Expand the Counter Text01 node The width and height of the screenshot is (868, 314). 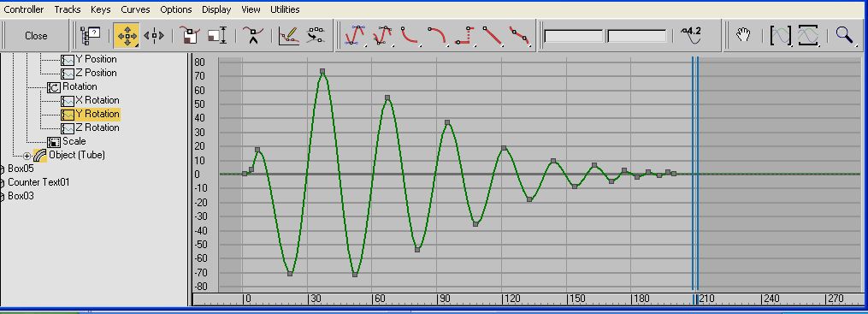[2, 183]
